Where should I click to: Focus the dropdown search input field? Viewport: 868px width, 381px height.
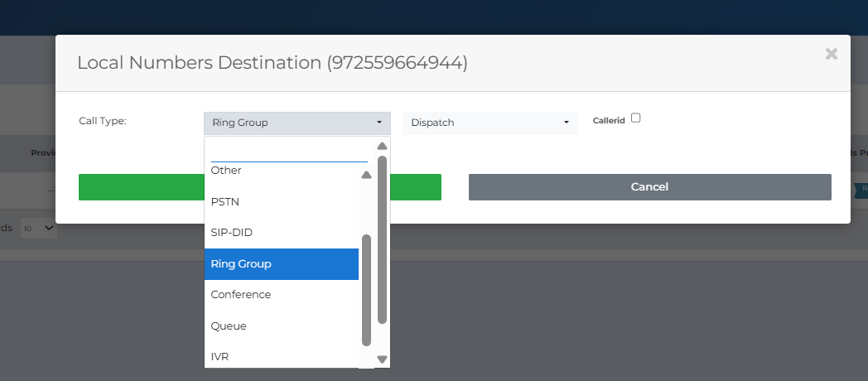click(288, 151)
